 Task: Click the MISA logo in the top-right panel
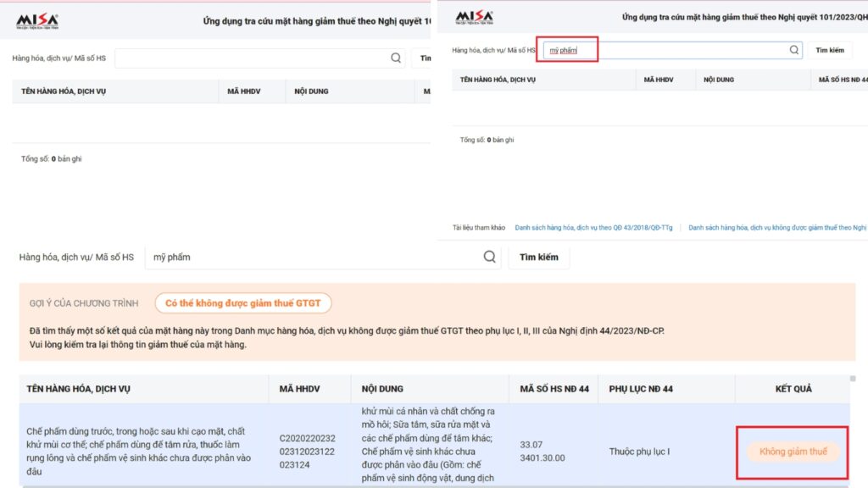[475, 17]
